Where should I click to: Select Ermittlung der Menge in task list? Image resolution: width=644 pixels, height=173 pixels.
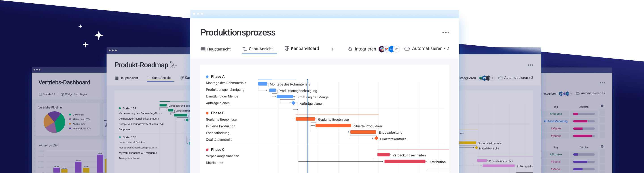point(222,96)
